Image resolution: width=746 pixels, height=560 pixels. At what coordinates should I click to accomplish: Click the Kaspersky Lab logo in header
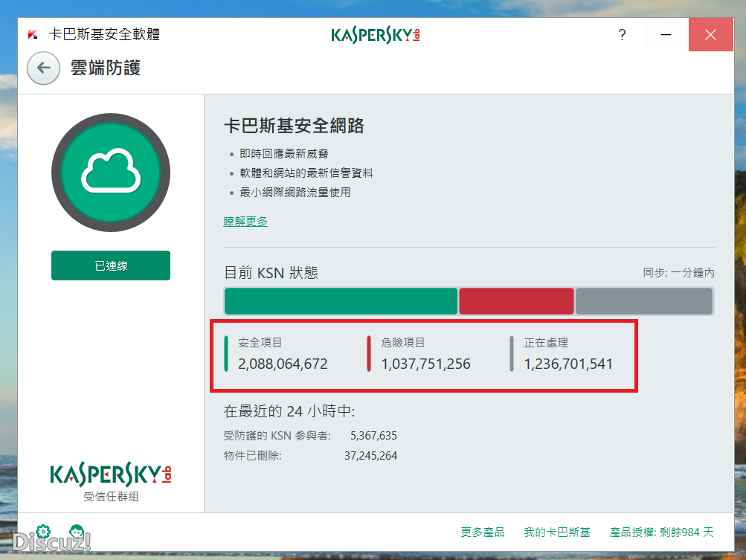[376, 35]
